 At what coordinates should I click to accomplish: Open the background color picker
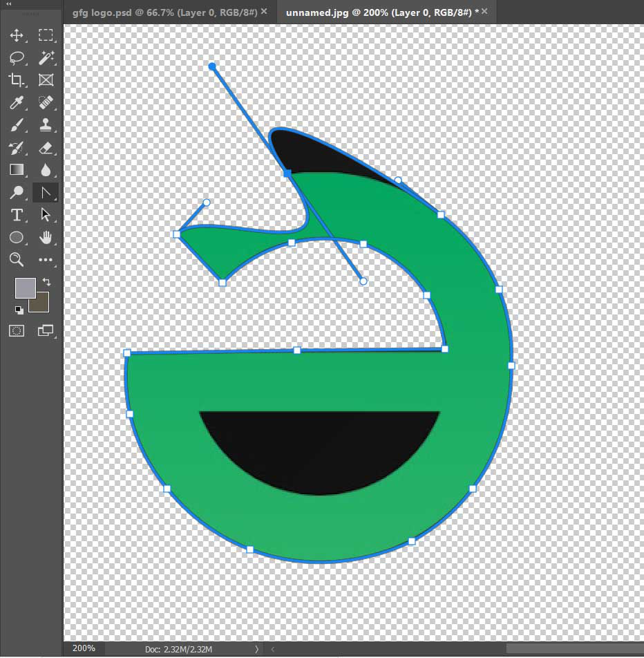[x=42, y=305]
